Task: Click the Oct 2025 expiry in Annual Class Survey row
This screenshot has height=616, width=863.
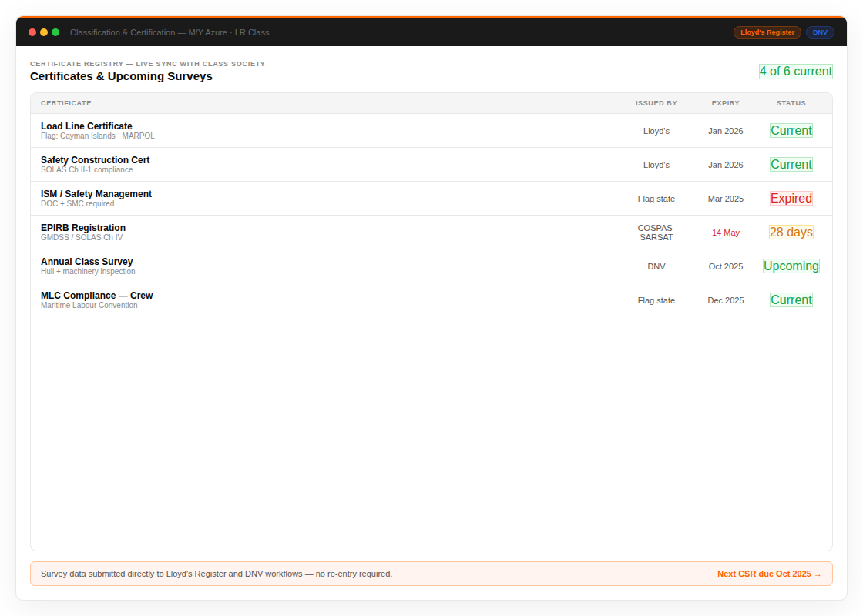Action: pos(725,266)
